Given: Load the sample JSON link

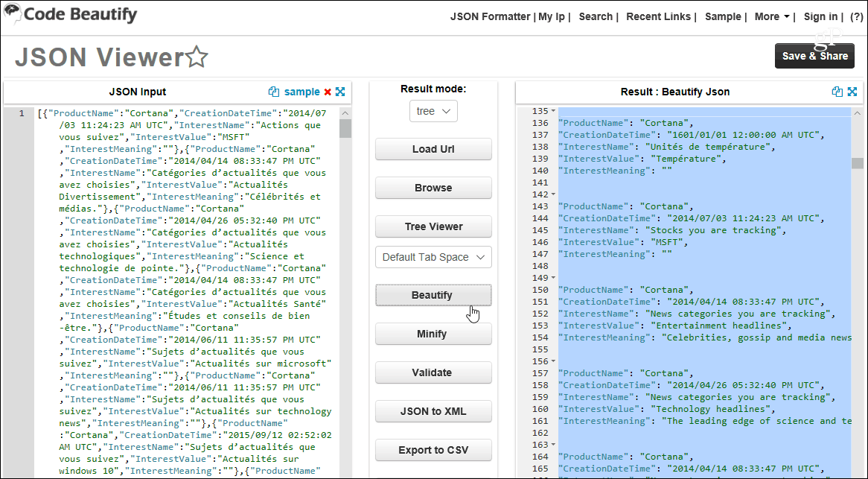Looking at the screenshot, I should pos(301,92).
